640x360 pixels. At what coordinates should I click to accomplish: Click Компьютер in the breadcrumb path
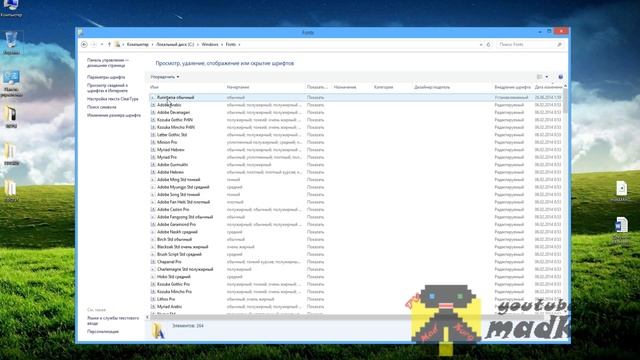(138, 44)
